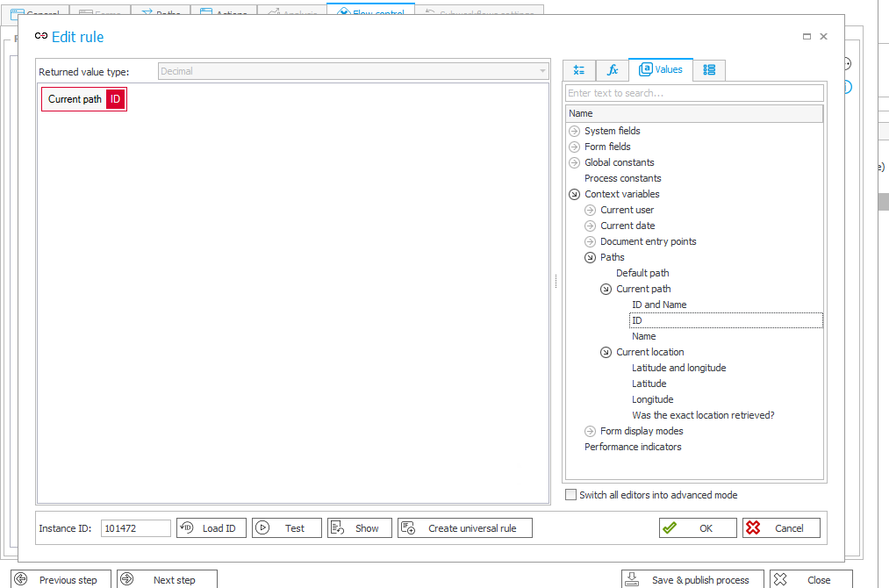Collapse the Current location node
This screenshot has height=588, width=889.
click(x=606, y=352)
